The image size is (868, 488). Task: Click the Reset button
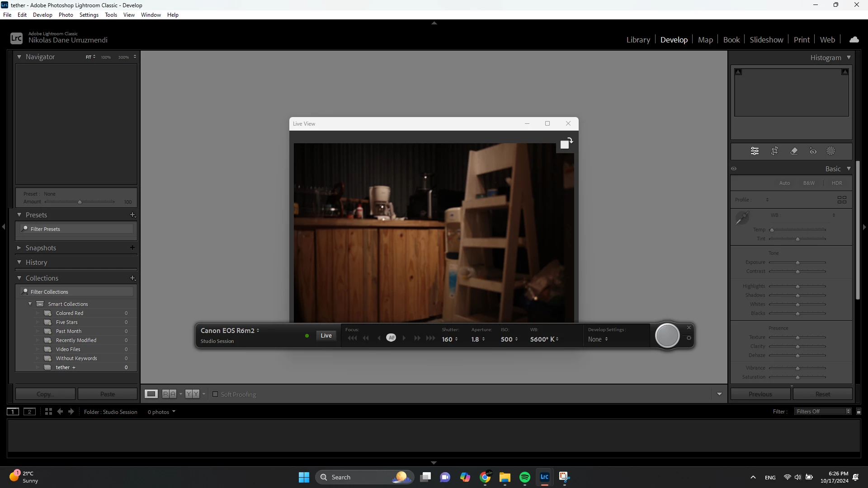click(x=822, y=394)
